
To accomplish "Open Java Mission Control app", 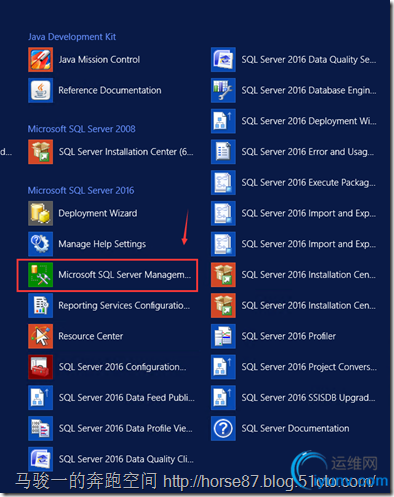I will [84, 60].
